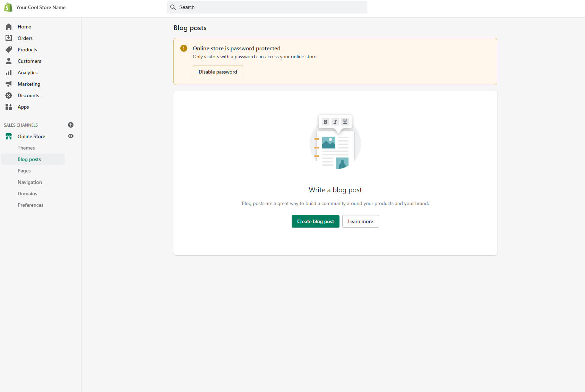Click the Create blog post button
This screenshot has width=585, height=392.
[315, 221]
